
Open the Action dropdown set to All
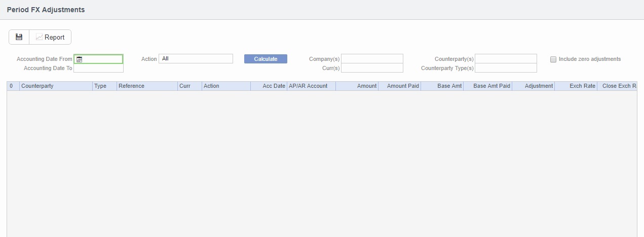(196, 59)
